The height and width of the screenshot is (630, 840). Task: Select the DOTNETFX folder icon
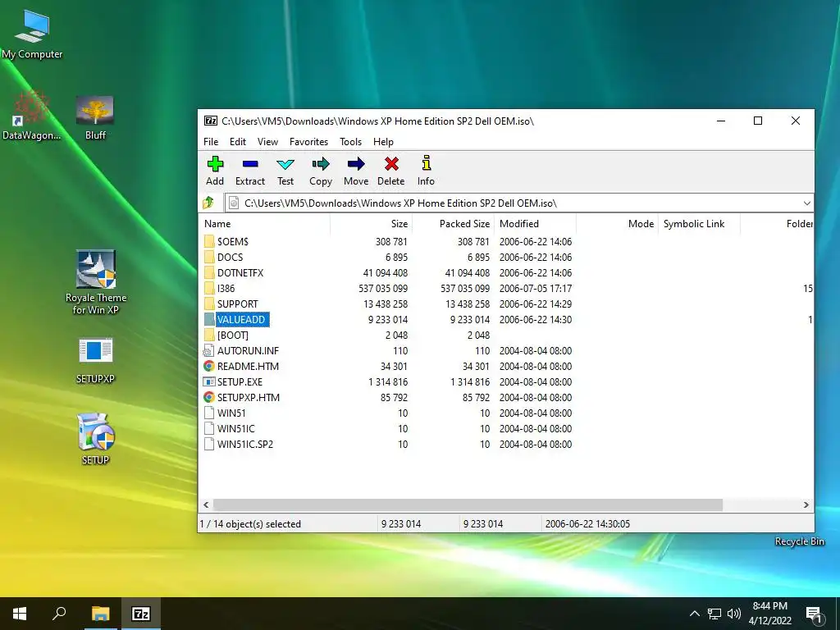[209, 272]
